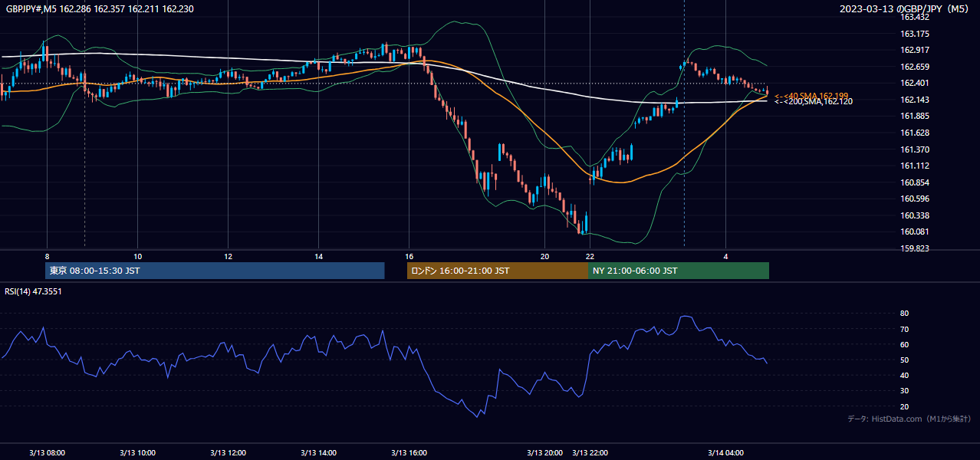Click the RSI scale value 60
The image size is (980, 460).
[904, 344]
